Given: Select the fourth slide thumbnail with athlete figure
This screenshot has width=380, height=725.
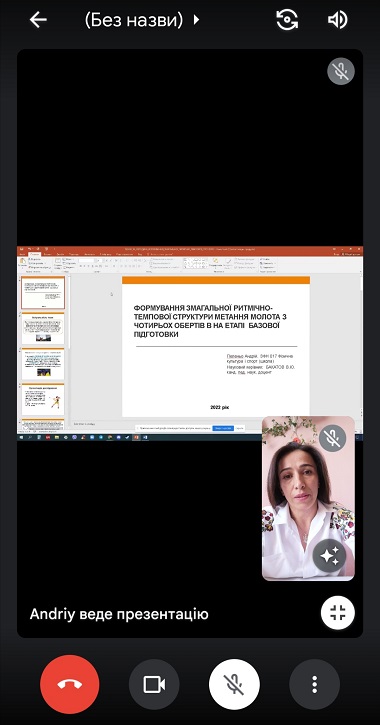Looking at the screenshot, I should 43,399.
